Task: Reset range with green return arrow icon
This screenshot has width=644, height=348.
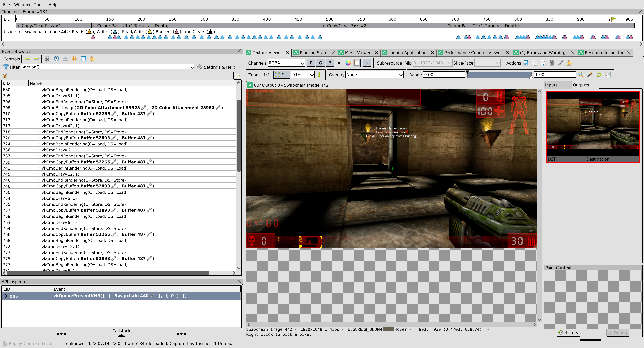Action: pos(599,74)
